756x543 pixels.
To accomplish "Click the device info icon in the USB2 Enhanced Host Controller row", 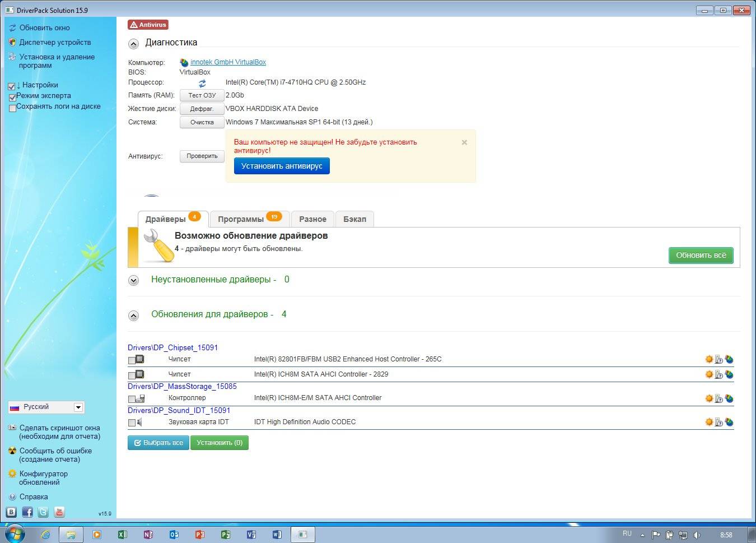I will [x=719, y=359].
